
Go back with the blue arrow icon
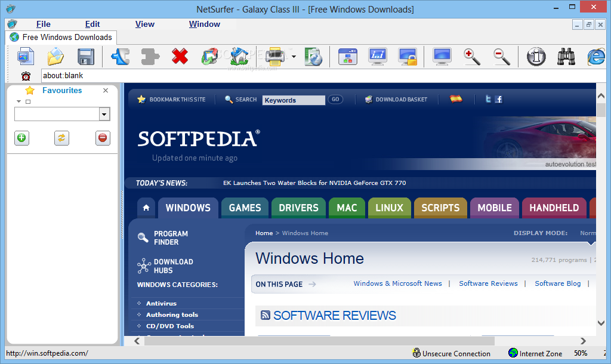(121, 57)
